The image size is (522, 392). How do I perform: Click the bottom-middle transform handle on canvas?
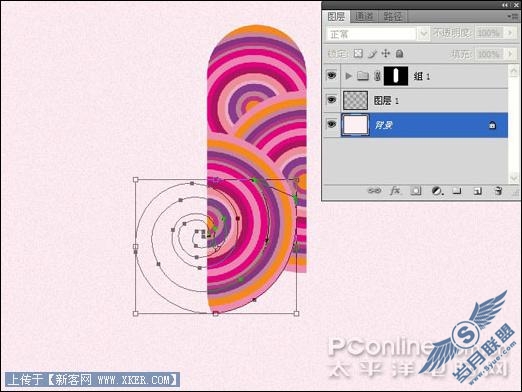click(216, 313)
